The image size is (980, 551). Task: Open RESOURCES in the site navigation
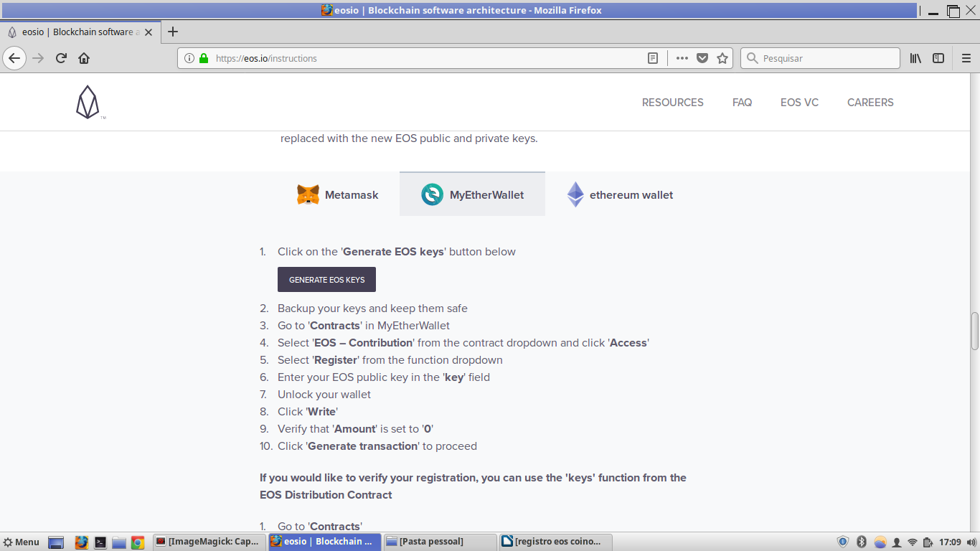(673, 103)
